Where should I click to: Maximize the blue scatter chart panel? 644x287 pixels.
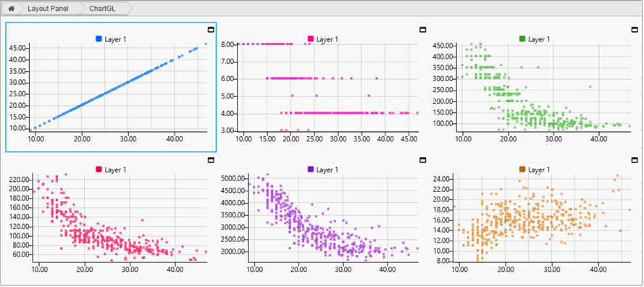click(211, 29)
